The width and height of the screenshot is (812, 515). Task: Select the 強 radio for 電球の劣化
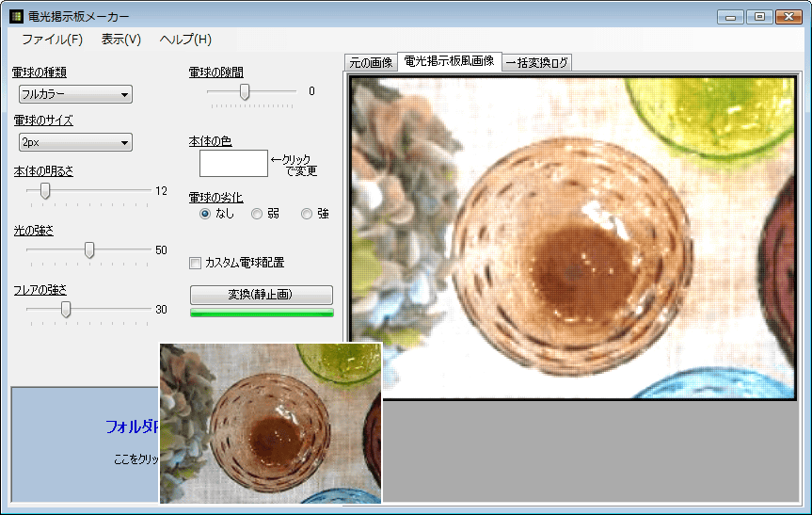(307, 214)
